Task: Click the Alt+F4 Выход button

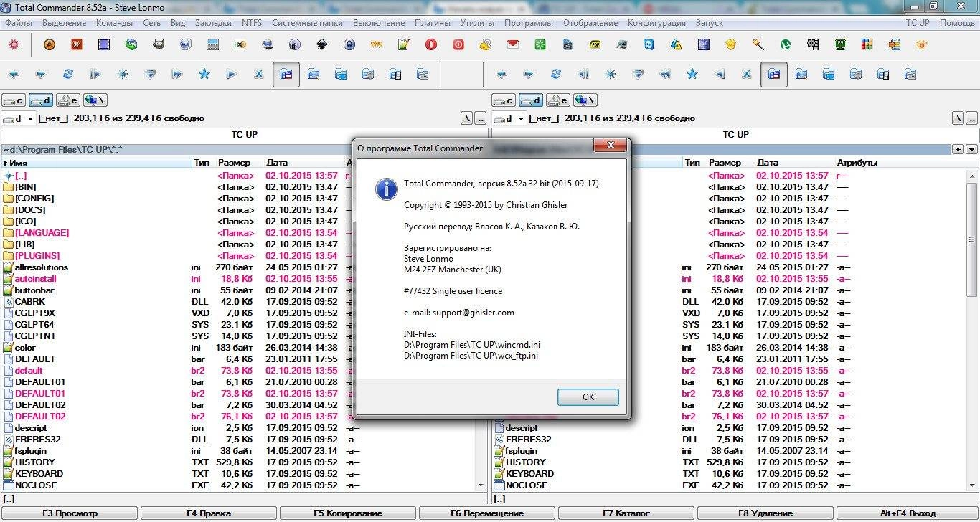Action: pos(908,513)
